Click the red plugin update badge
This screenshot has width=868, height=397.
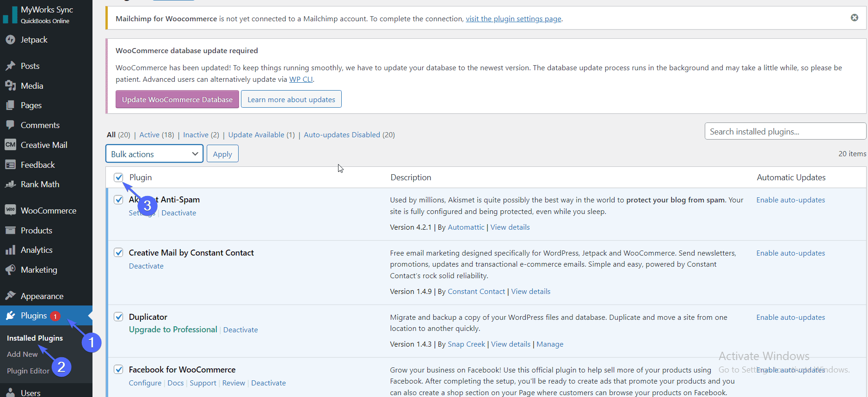[x=55, y=317]
